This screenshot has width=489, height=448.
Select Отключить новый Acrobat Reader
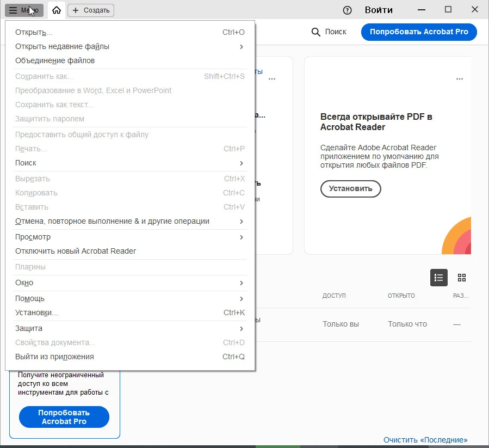pos(130,251)
